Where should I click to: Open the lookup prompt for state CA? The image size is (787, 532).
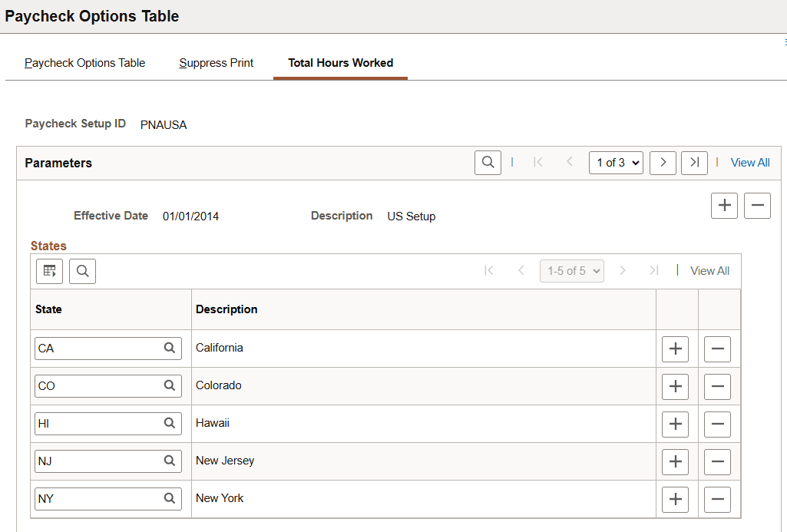click(170, 348)
